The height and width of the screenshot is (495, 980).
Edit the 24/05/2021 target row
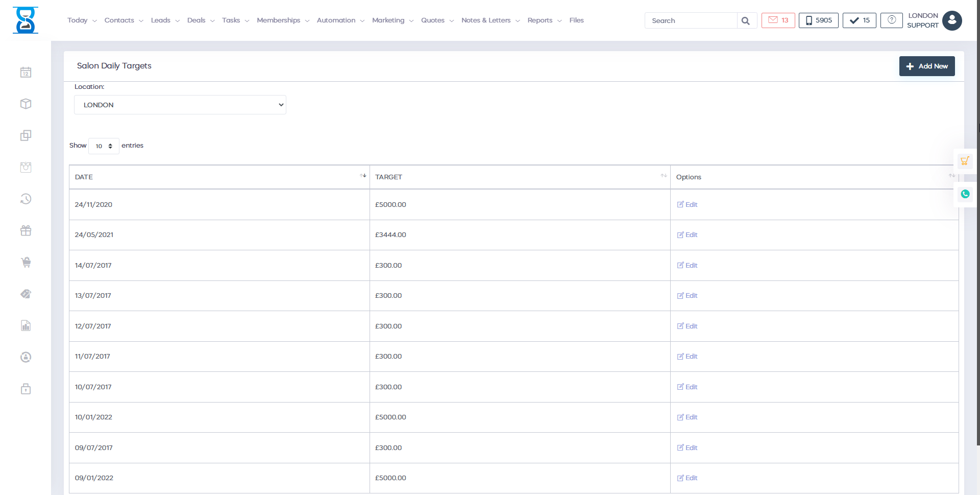point(687,235)
